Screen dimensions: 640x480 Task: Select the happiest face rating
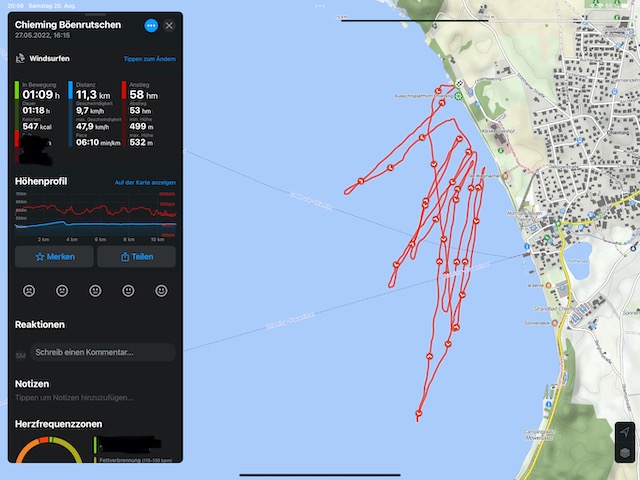[x=161, y=291]
